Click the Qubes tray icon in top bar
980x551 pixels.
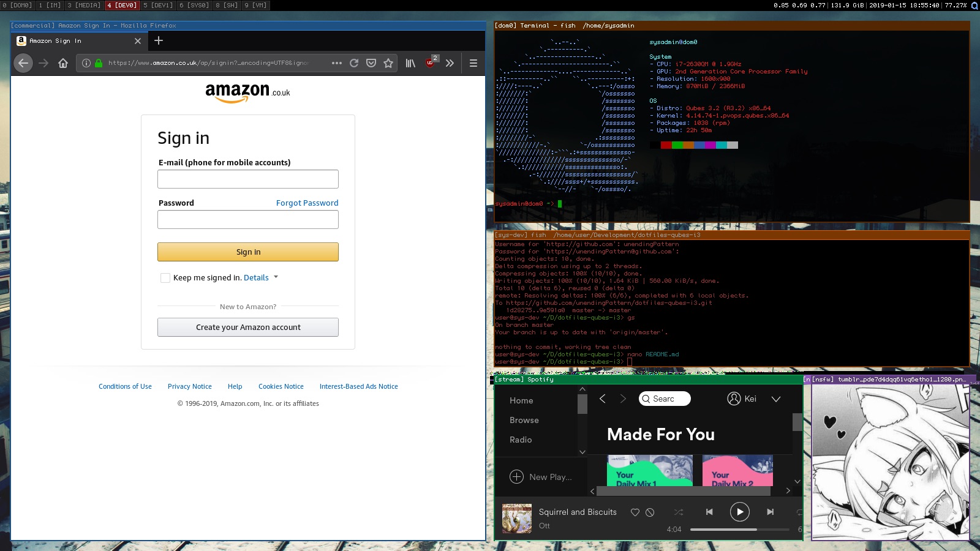click(x=974, y=5)
